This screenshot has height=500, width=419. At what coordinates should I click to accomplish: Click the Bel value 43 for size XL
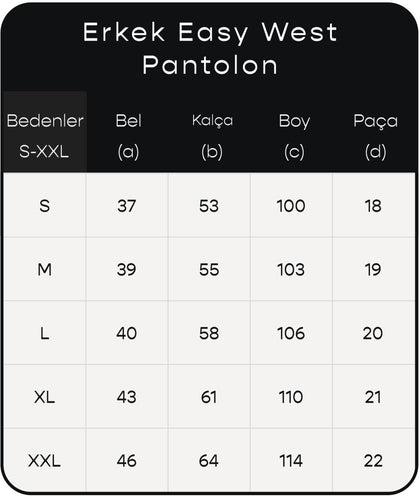[x=127, y=397]
